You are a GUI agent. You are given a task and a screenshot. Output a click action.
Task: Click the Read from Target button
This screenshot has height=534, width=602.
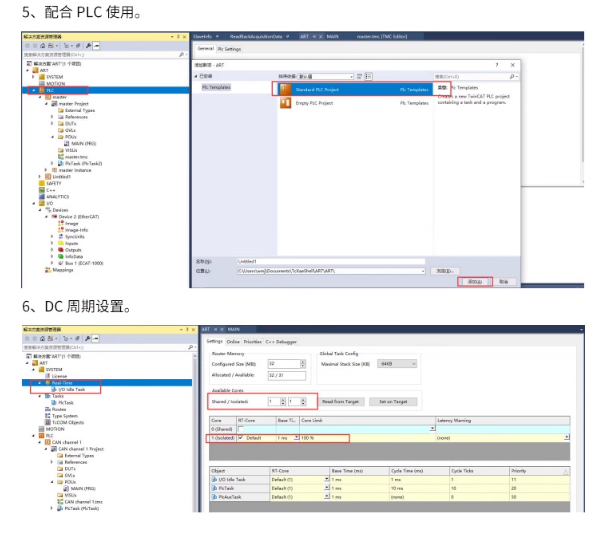click(341, 402)
